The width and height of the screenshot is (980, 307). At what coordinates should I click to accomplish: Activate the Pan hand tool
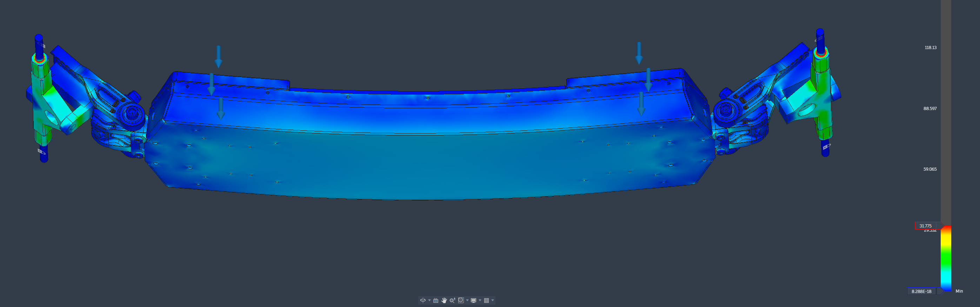coord(444,300)
